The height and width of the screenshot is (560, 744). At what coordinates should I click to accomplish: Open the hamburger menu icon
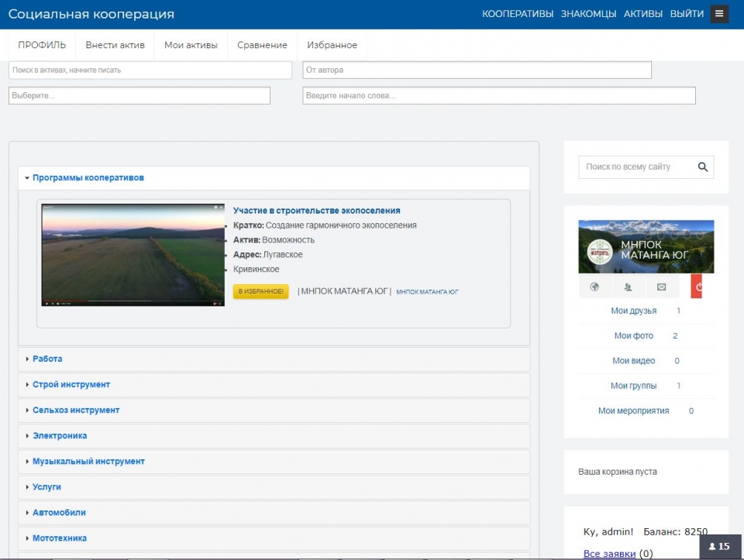coord(719,14)
